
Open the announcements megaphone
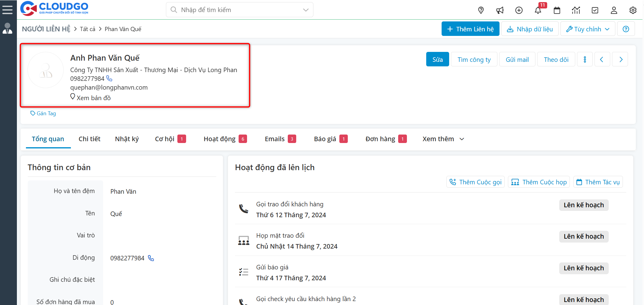point(500,10)
